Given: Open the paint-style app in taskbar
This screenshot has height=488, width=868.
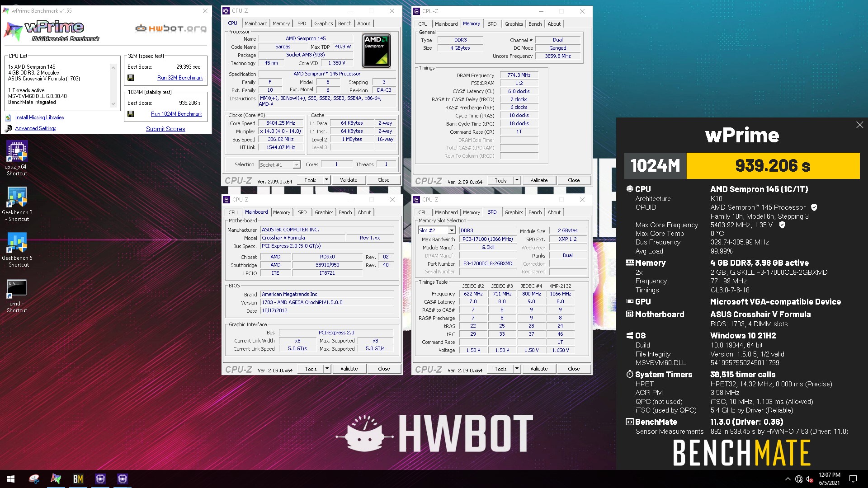Looking at the screenshot, I should pyautogui.click(x=34, y=479).
